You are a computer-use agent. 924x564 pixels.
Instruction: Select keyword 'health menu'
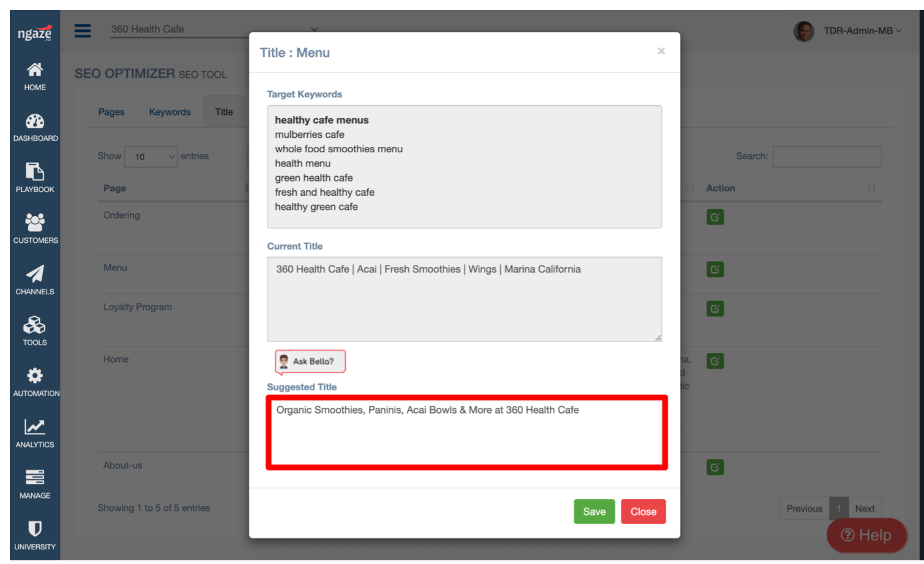tap(303, 163)
